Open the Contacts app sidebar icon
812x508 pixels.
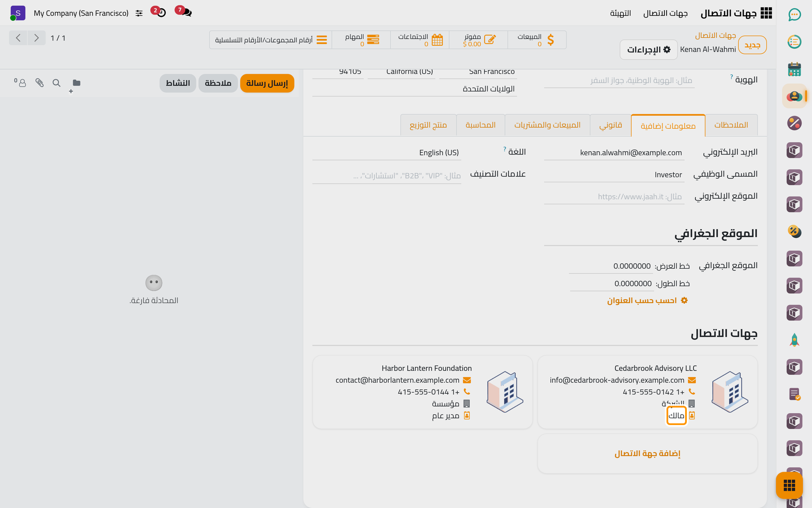click(794, 96)
